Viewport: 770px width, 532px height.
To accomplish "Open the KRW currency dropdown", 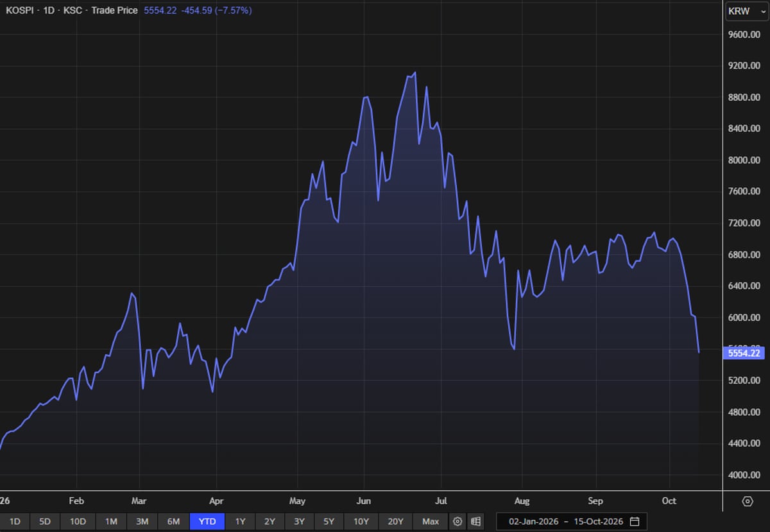I will pyautogui.click(x=747, y=12).
